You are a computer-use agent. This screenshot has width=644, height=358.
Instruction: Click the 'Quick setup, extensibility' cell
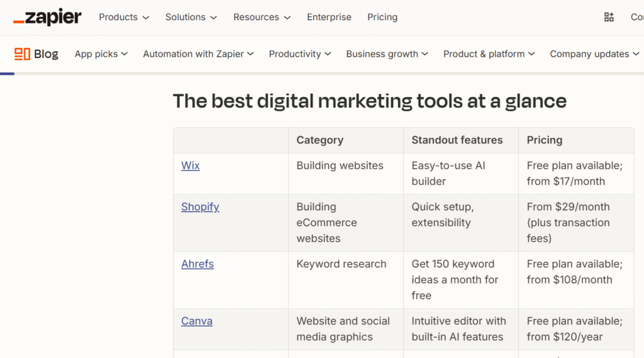point(461,223)
